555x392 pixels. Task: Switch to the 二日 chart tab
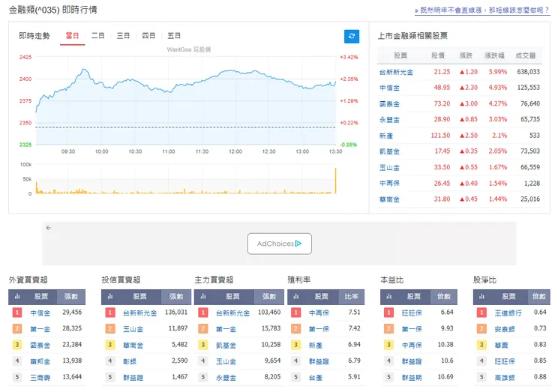(98, 36)
